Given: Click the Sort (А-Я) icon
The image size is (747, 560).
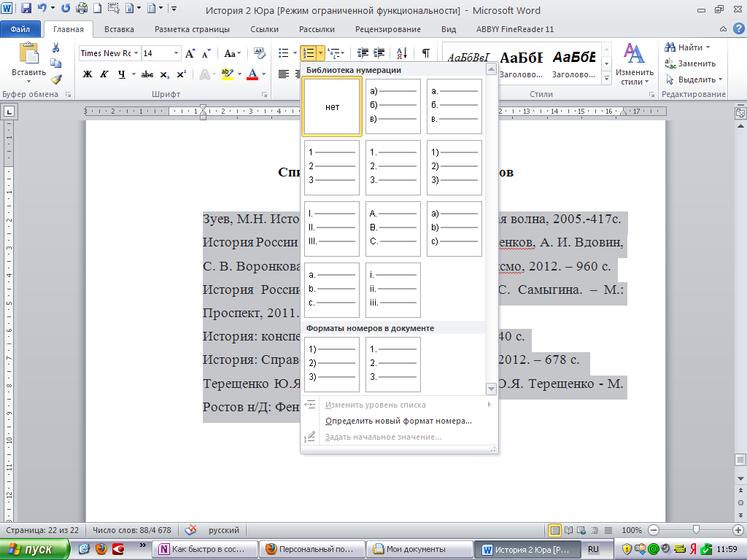Looking at the screenshot, I should 402,53.
